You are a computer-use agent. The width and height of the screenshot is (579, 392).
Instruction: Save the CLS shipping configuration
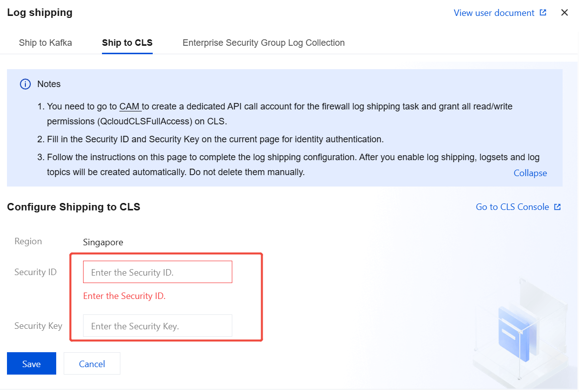(31, 364)
